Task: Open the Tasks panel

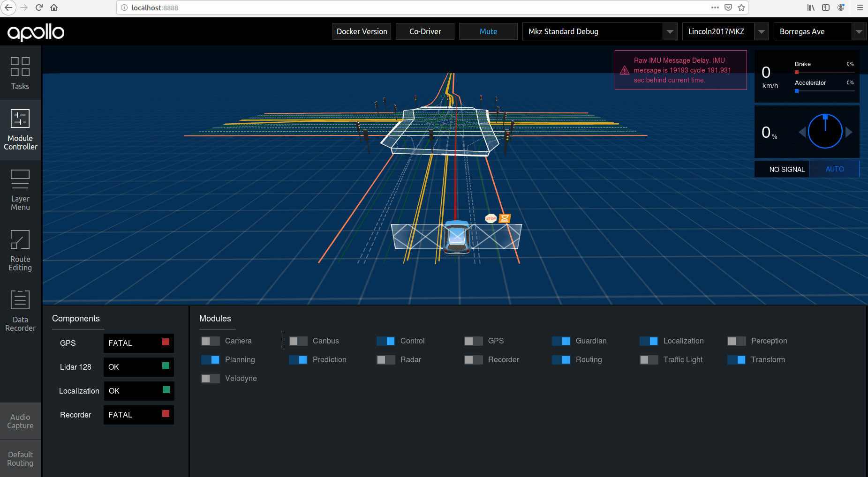Action: click(x=20, y=74)
